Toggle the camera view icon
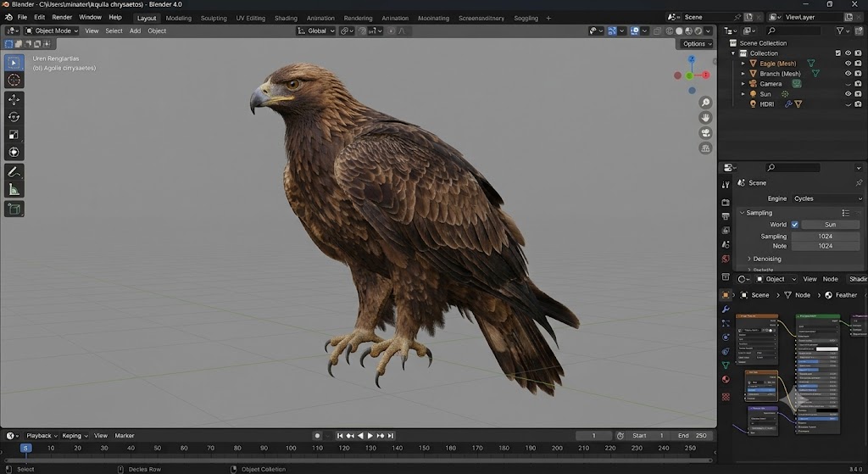The width and height of the screenshot is (868, 474). [705, 133]
